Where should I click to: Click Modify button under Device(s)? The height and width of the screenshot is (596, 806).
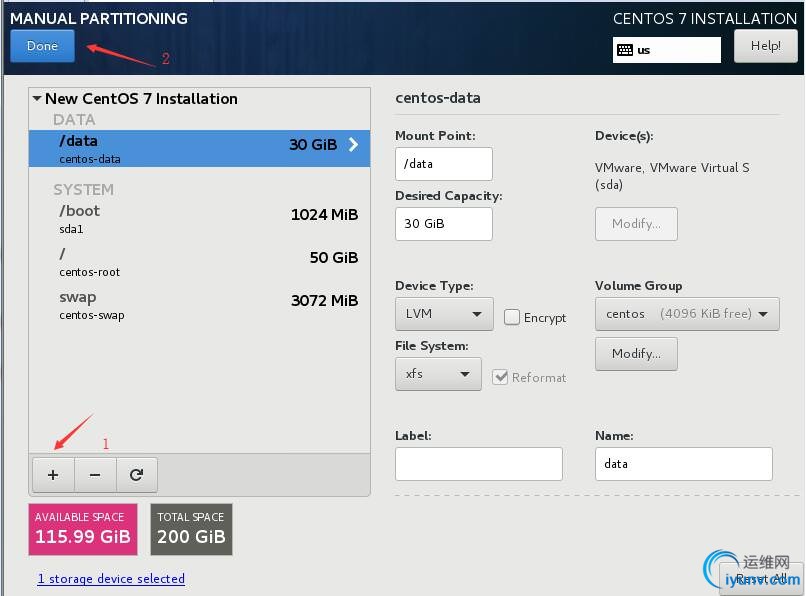(x=636, y=224)
